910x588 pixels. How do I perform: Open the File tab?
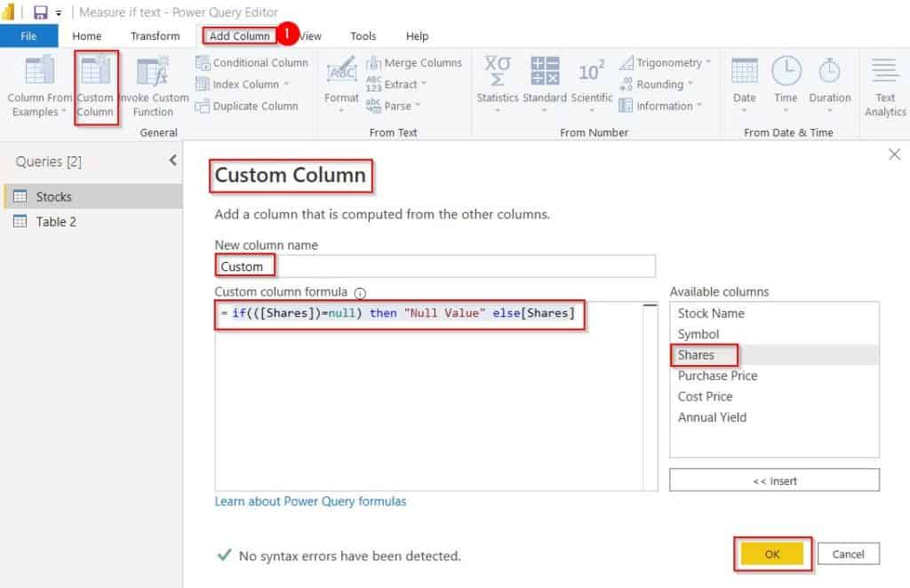coord(28,36)
